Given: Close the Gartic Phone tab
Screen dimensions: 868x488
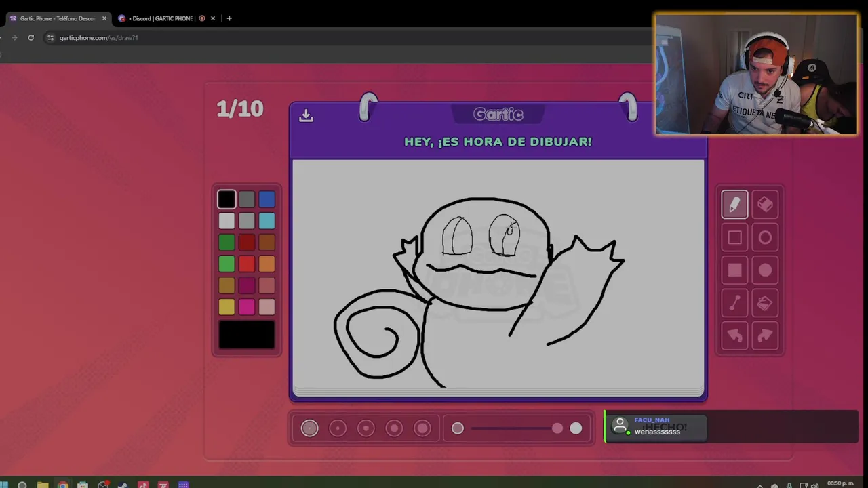Looking at the screenshot, I should [x=104, y=18].
